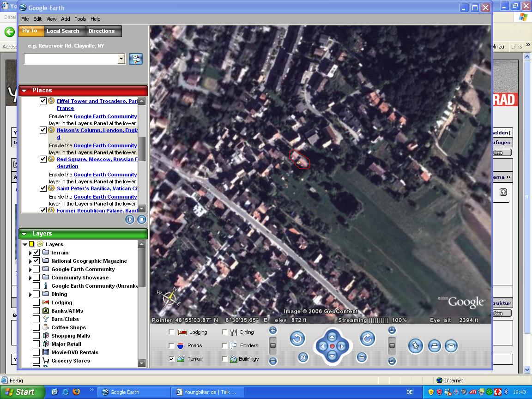Click Places panel scrollbar down arrow
Image resolution: width=532 pixels, height=399 pixels.
(142, 209)
